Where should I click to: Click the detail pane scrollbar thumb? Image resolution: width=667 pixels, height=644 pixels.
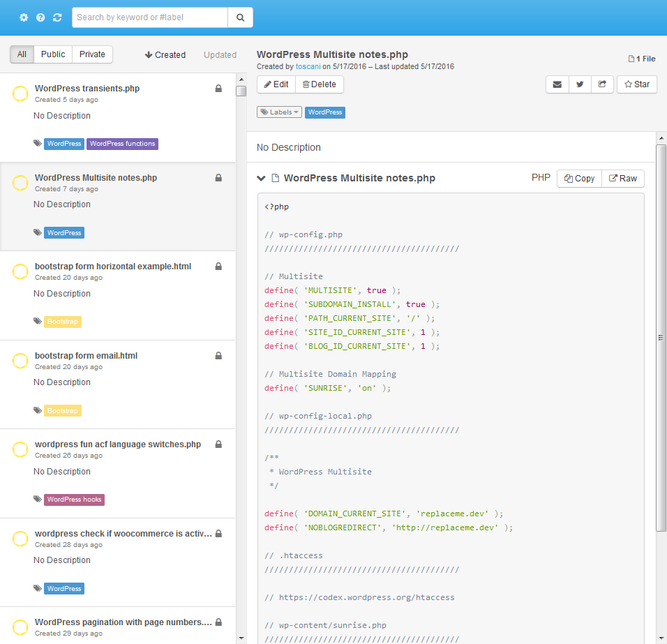[x=661, y=338]
